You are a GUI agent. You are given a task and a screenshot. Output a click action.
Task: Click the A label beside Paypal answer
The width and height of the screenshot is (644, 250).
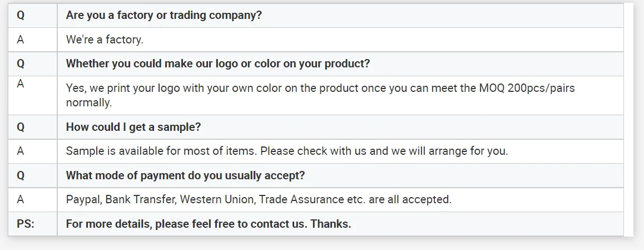[x=21, y=199]
